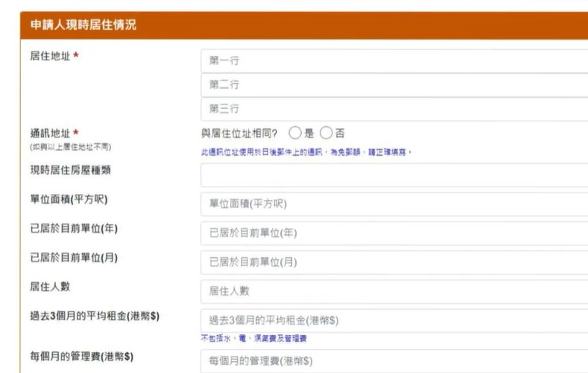This screenshot has width=588, height=373.
Task: Click the 過去3個月的平均租金 input field
Action: tap(393, 321)
